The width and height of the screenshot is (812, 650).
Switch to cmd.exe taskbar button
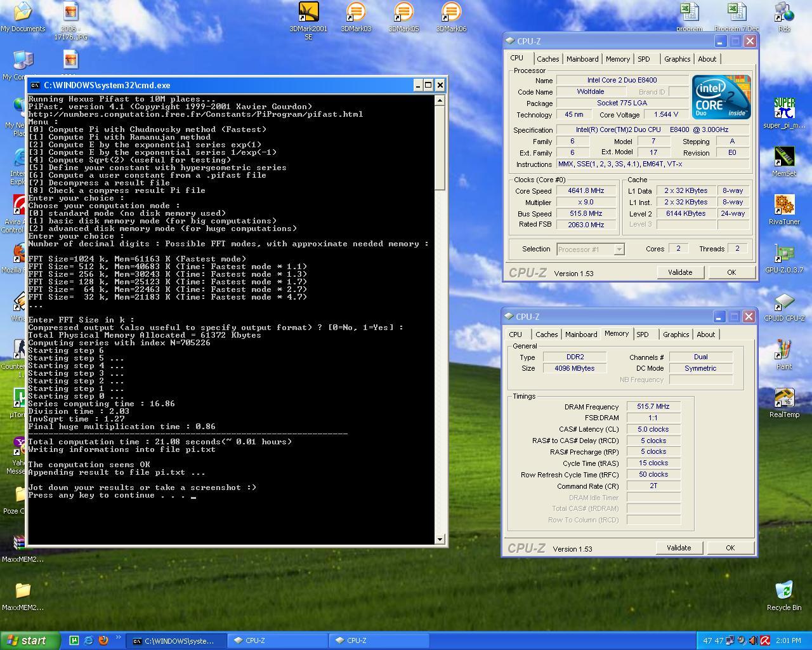tap(176, 640)
